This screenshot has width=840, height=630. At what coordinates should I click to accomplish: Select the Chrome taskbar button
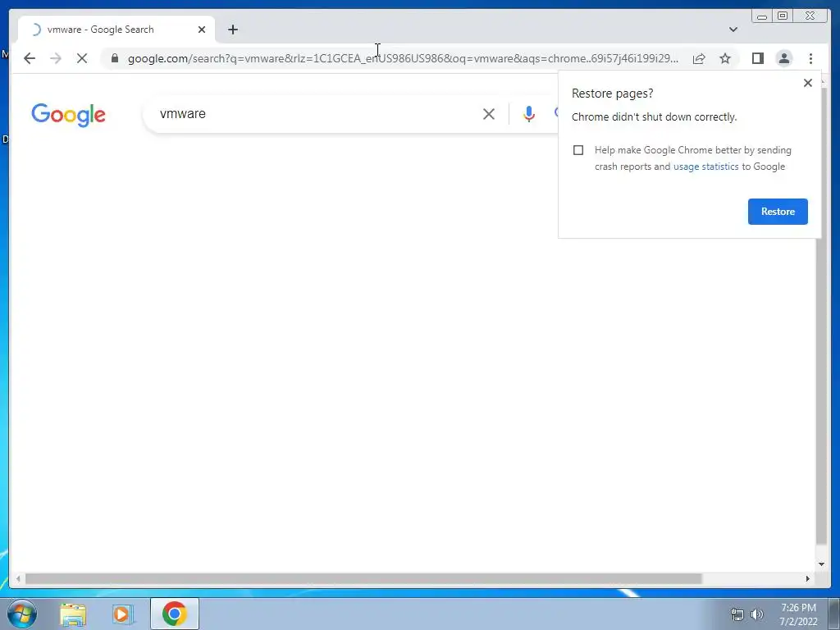175,614
